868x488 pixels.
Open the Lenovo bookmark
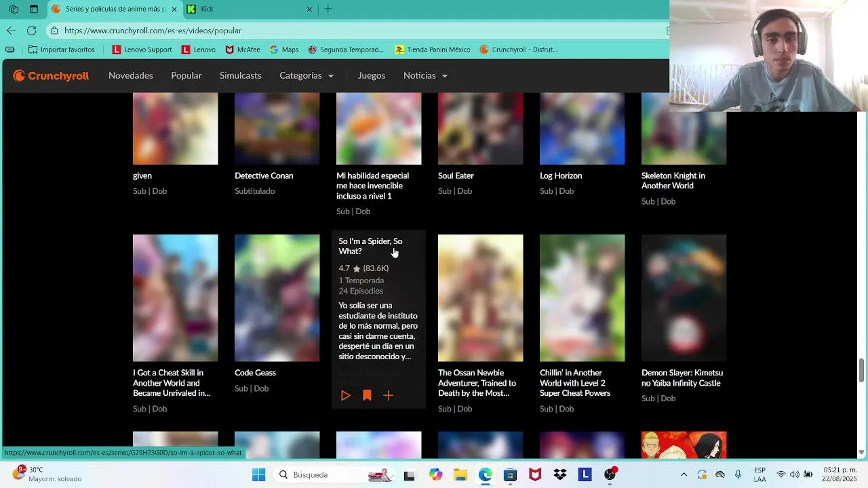pyautogui.click(x=199, y=49)
